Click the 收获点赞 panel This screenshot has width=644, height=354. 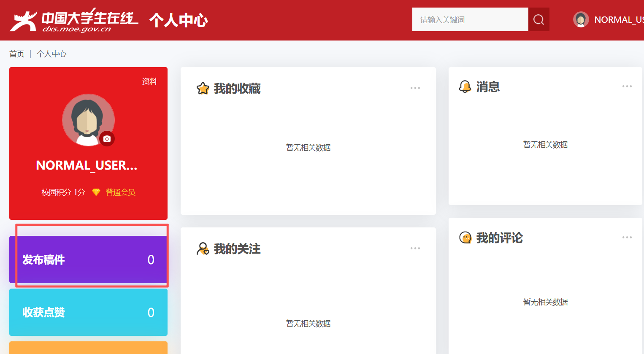coord(88,312)
